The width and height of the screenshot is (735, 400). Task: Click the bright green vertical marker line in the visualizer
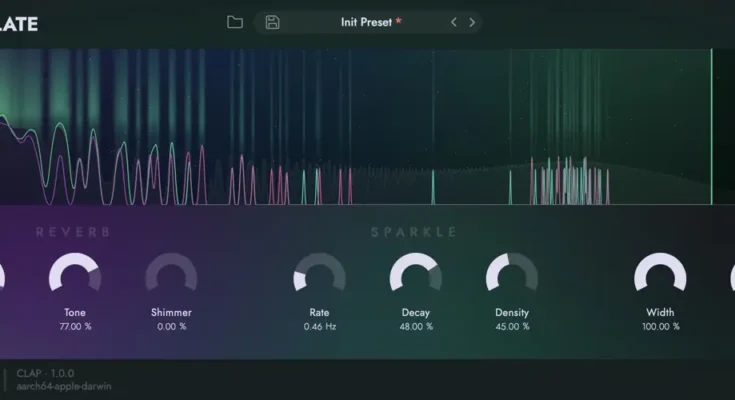coord(712,127)
